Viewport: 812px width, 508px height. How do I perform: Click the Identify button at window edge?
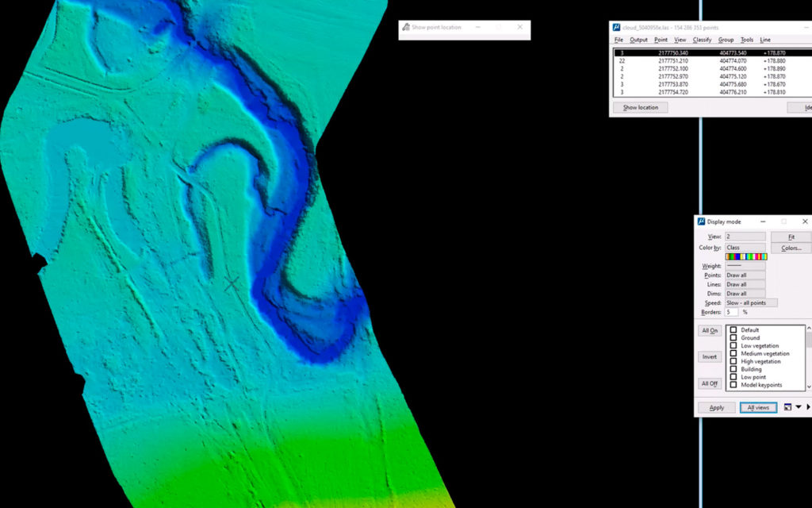coord(800,107)
